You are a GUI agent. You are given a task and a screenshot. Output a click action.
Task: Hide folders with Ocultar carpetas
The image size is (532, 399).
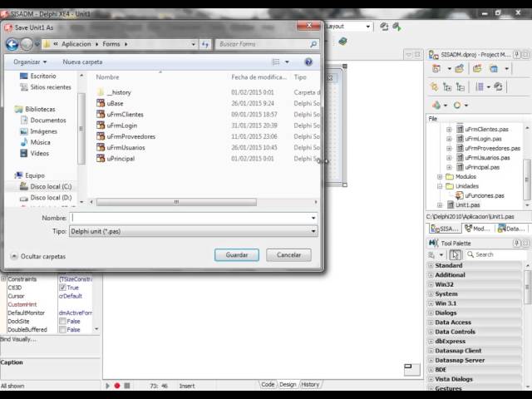click(38, 256)
